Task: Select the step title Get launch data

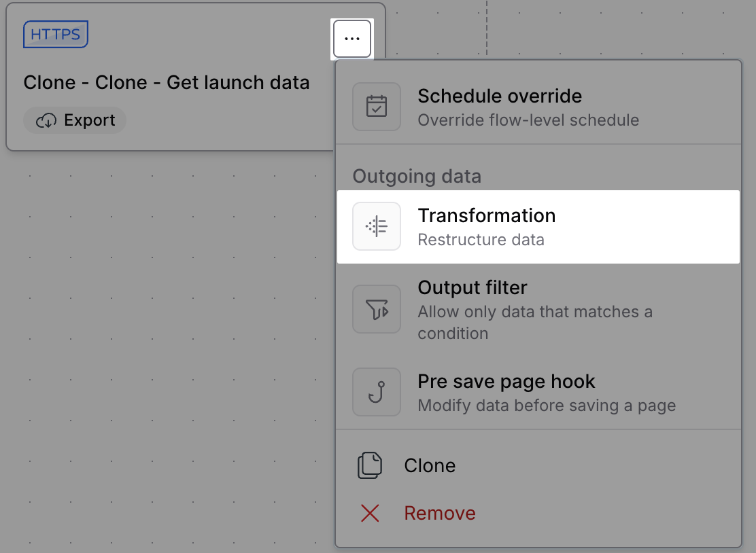Action: click(167, 82)
